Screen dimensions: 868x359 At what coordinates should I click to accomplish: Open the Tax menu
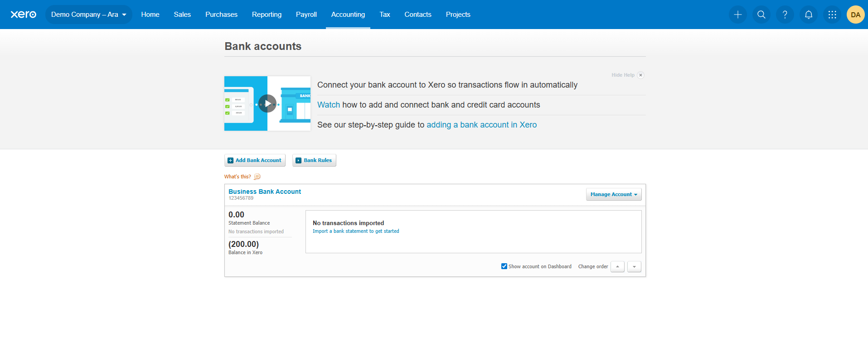385,15
